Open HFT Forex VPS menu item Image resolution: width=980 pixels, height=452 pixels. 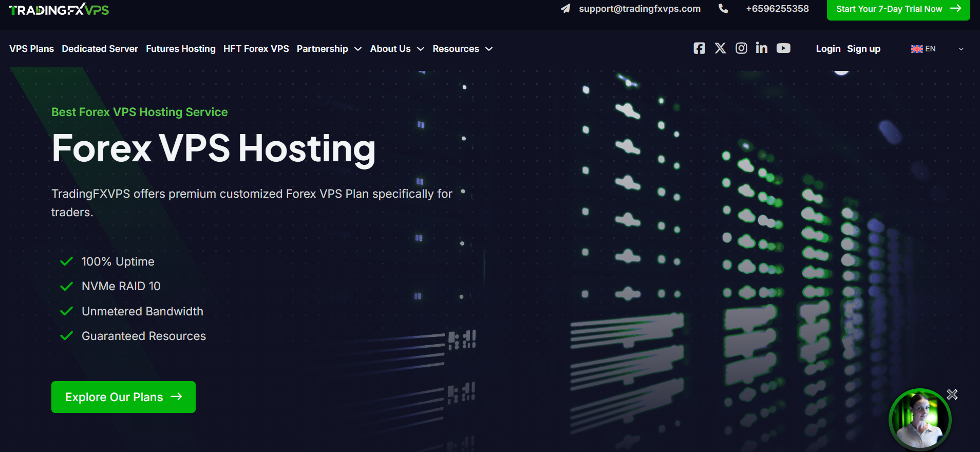256,49
